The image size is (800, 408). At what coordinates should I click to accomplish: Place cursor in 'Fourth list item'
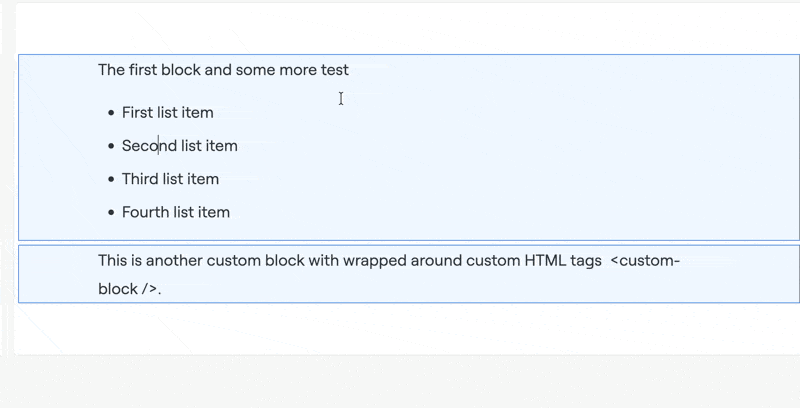click(x=175, y=212)
